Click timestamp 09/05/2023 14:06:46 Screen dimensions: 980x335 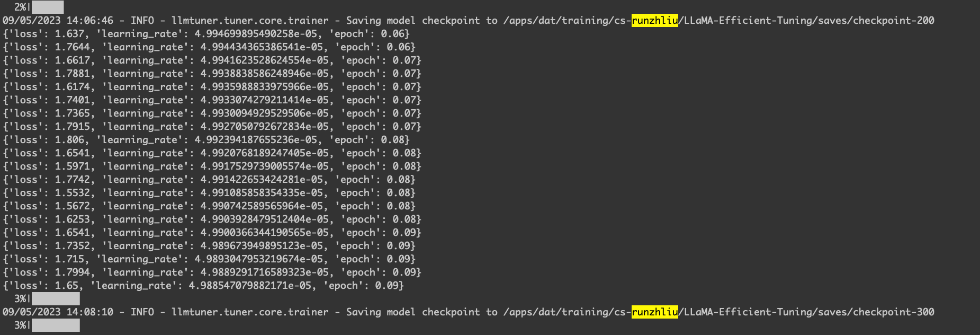58,20
